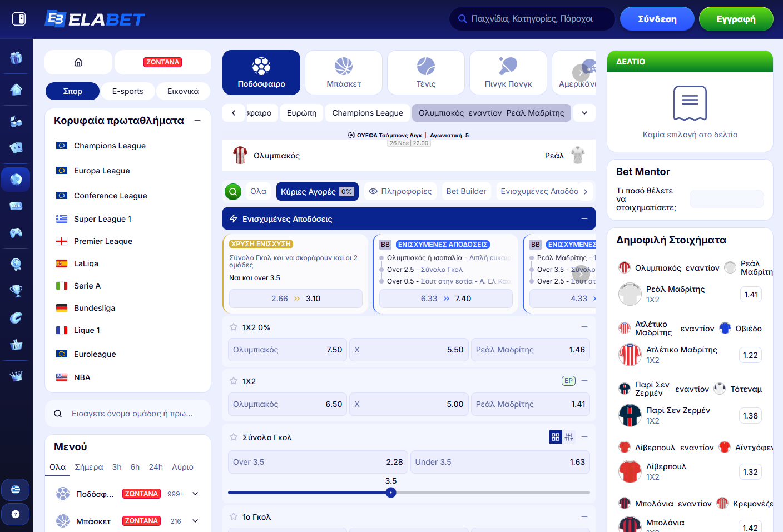Open the Bet Builder tab
The image size is (783, 532).
[x=466, y=192]
